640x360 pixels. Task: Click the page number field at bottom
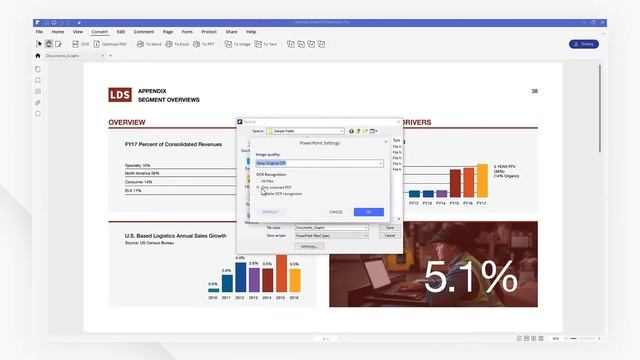(325, 339)
